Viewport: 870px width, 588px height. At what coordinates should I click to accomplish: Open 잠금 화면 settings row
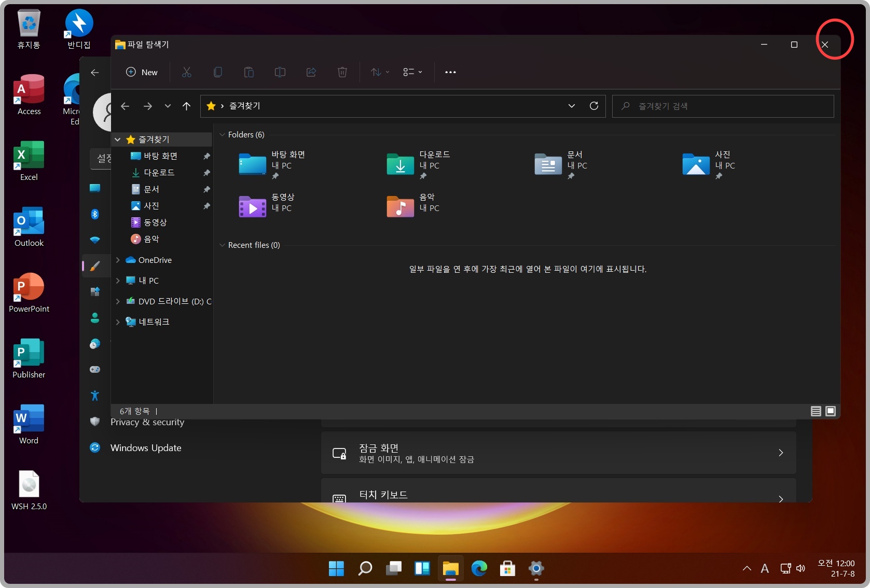[559, 453]
